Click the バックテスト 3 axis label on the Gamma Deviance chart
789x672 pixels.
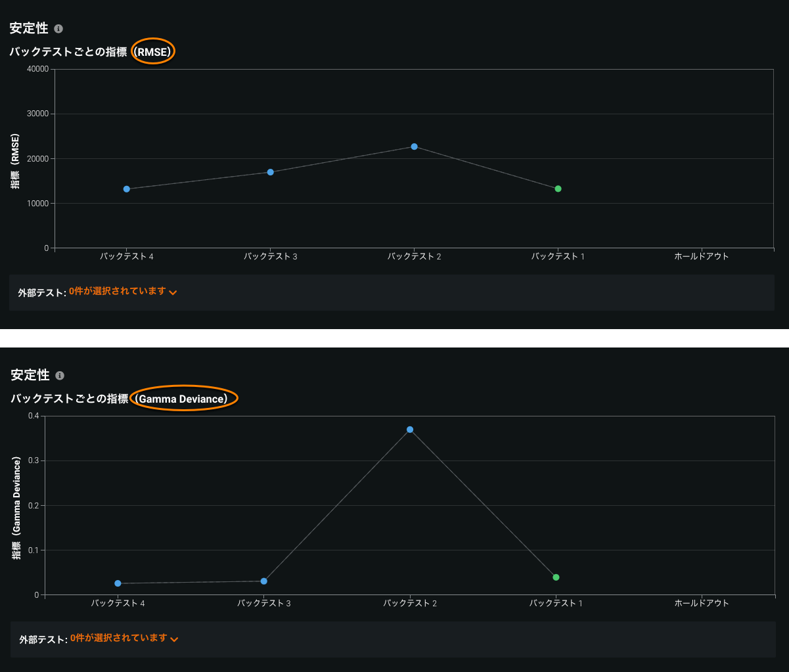tap(264, 603)
